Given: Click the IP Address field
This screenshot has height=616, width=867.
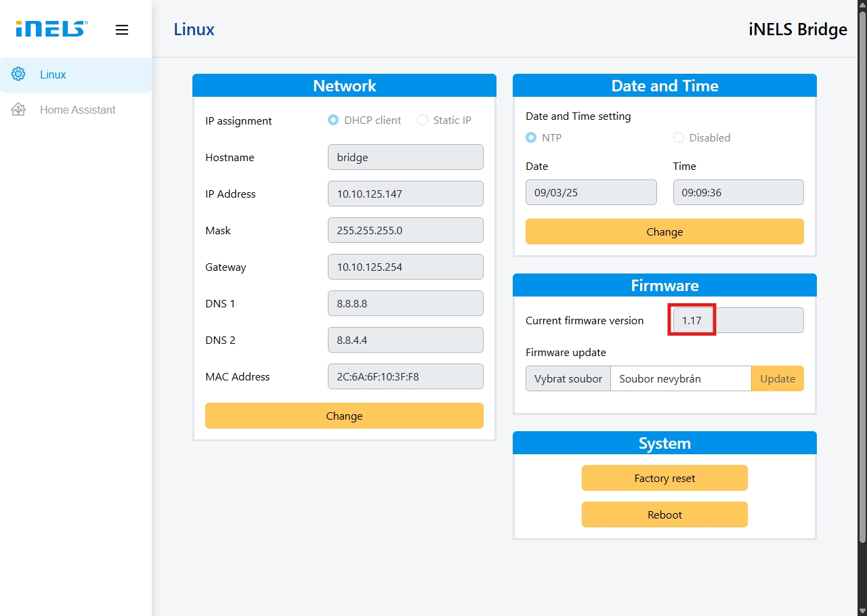Looking at the screenshot, I should tap(405, 194).
